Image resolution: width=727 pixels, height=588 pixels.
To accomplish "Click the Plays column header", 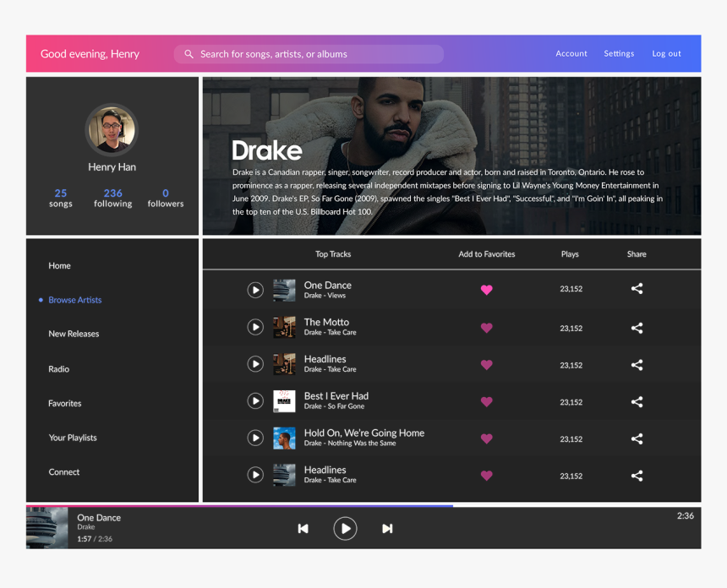I will tap(570, 254).
